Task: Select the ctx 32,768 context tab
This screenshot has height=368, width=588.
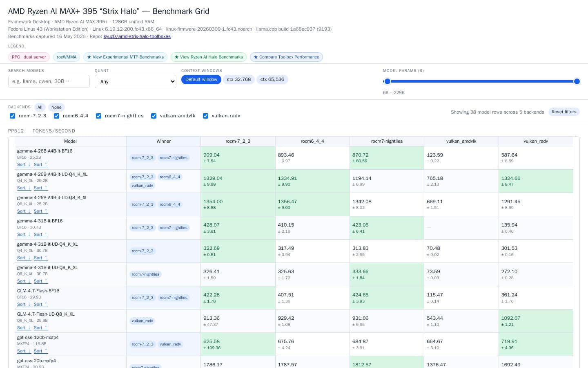Action: [x=239, y=79]
